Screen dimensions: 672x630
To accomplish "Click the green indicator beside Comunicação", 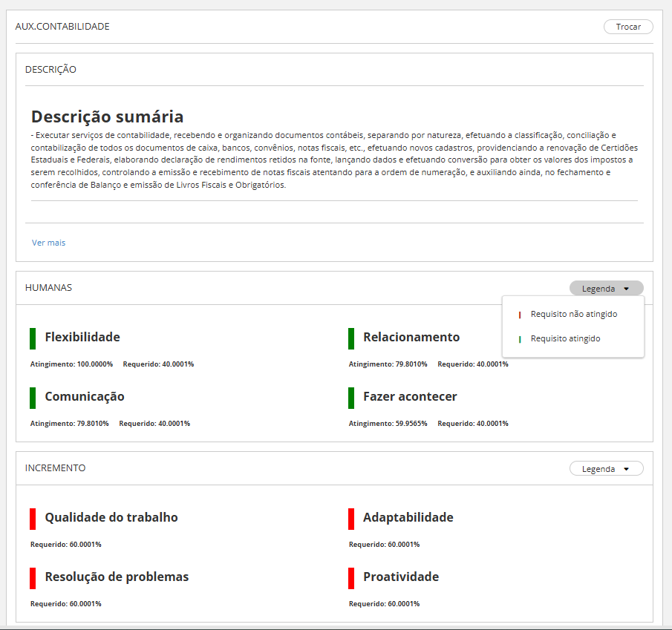I will [x=33, y=398].
